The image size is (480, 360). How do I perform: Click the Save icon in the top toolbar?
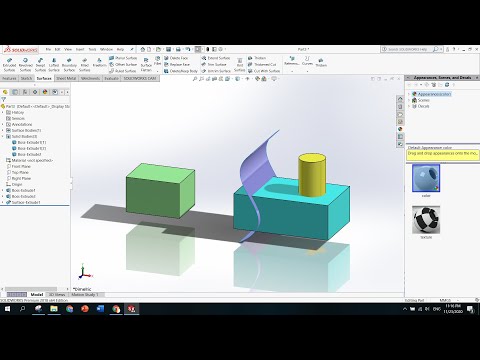(x=168, y=49)
